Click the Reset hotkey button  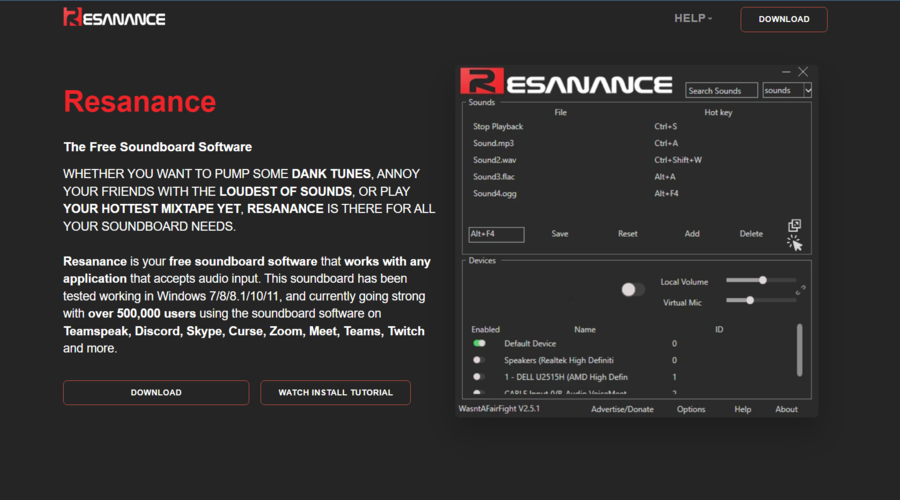[627, 234]
